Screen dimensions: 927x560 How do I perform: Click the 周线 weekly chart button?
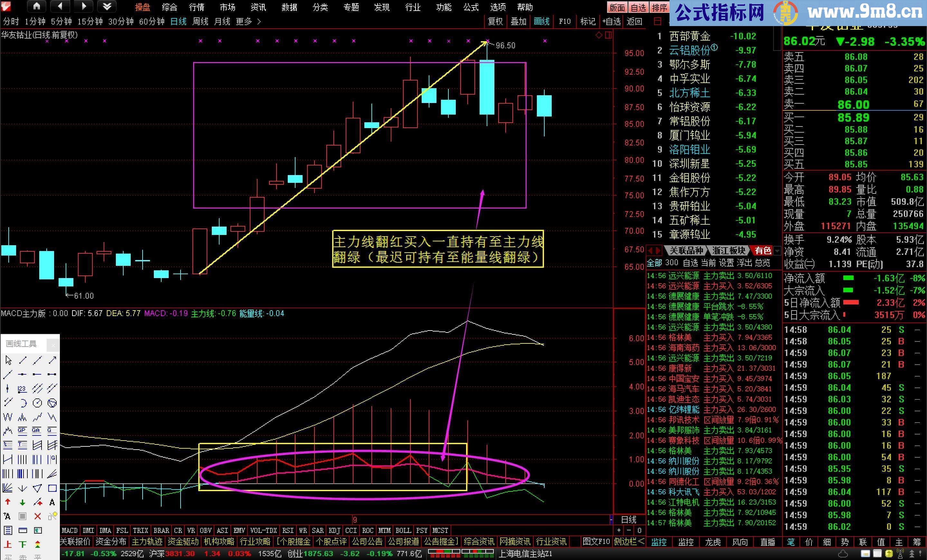coord(200,22)
